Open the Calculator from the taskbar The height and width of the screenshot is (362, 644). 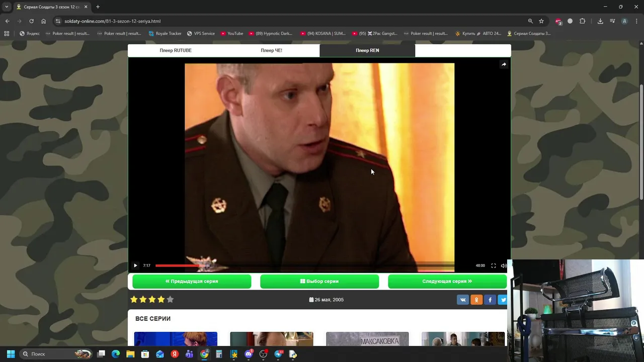pos(219,354)
